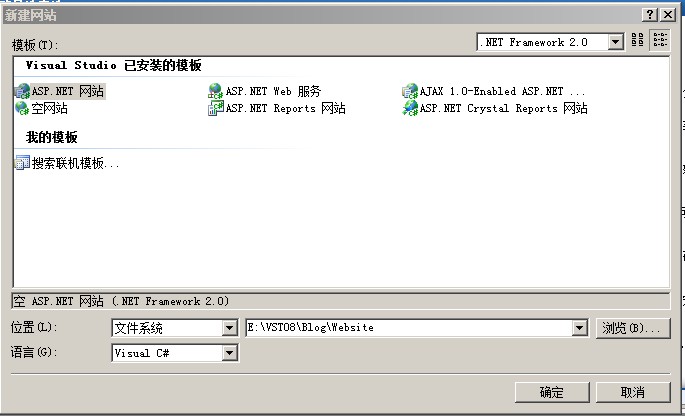The height and width of the screenshot is (416, 685).
Task: Select the AJAX 1.0-Enabled ASP.NET label
Action: point(502,91)
